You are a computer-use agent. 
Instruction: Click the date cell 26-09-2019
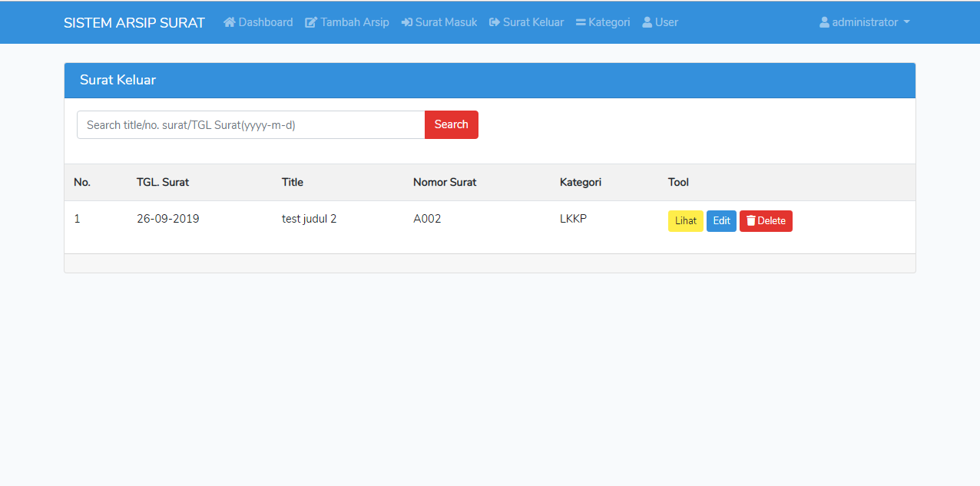click(168, 219)
